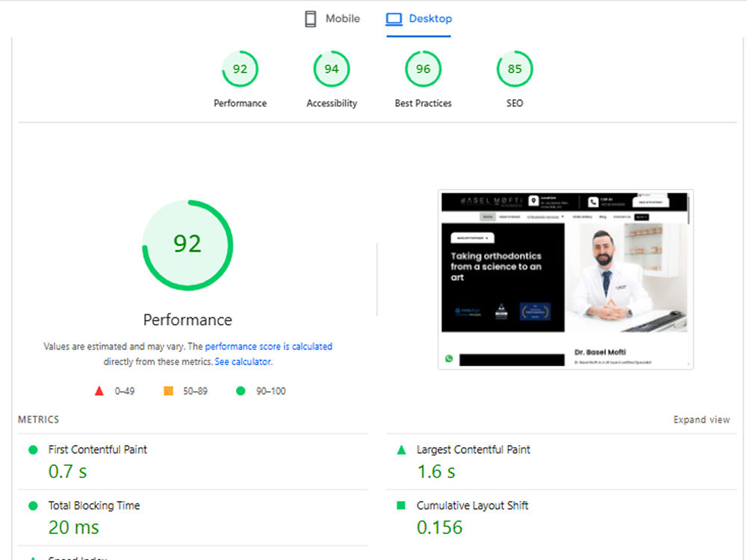Viewport: 747px width, 560px height.
Task: Click the METRICS section heading
Action: tap(39, 420)
